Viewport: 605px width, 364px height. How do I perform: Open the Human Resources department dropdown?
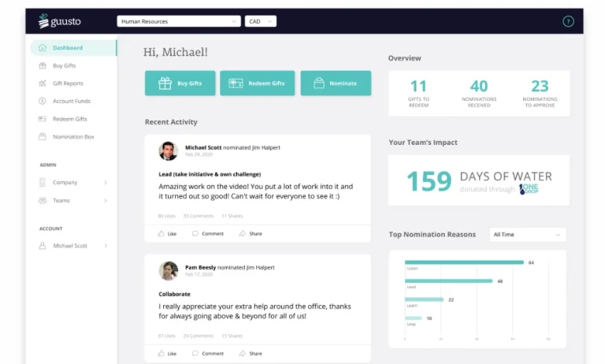179,21
